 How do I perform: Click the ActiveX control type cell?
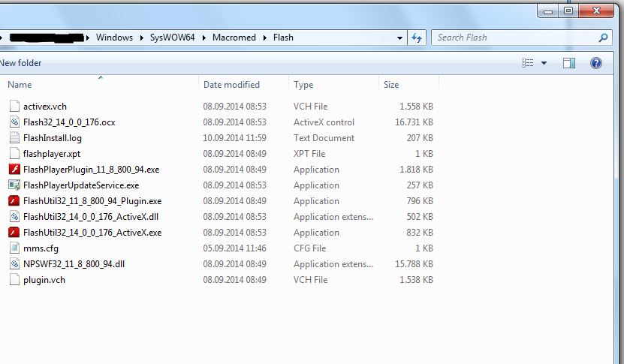324,122
